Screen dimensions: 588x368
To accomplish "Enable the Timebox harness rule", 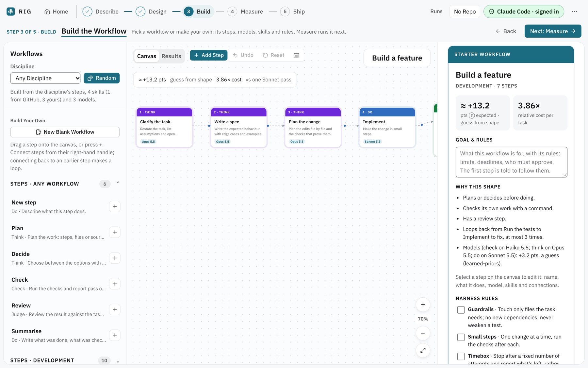I will 461,356.
